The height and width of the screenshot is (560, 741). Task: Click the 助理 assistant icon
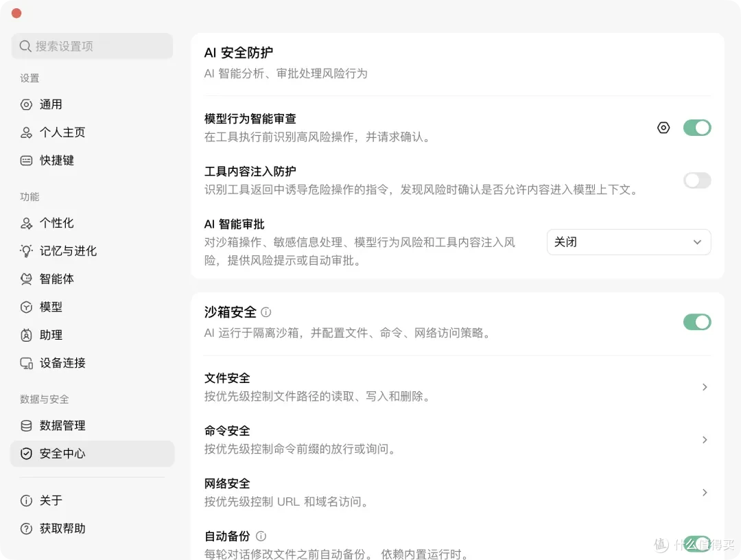tap(27, 335)
